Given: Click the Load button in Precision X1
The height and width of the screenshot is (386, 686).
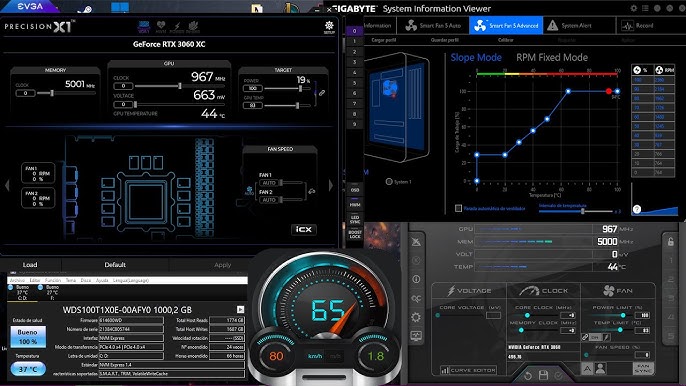Looking at the screenshot, I should pyautogui.click(x=30, y=265).
